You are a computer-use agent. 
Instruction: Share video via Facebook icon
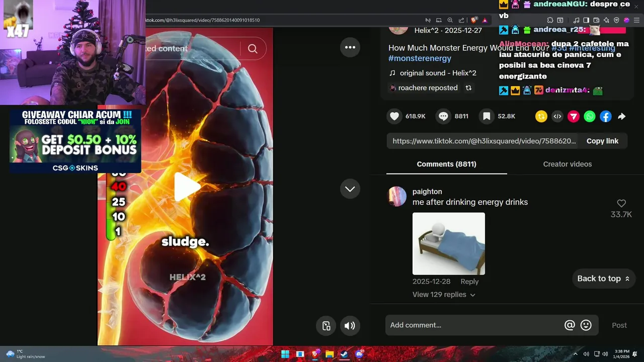coord(606,117)
